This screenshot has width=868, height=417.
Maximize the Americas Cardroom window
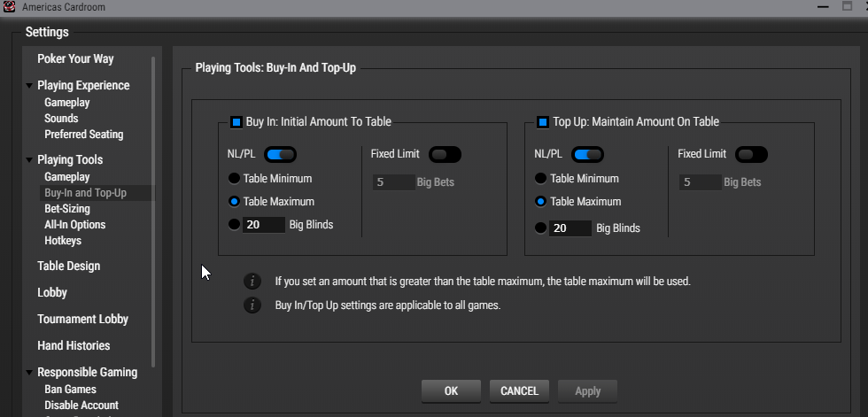847,6
